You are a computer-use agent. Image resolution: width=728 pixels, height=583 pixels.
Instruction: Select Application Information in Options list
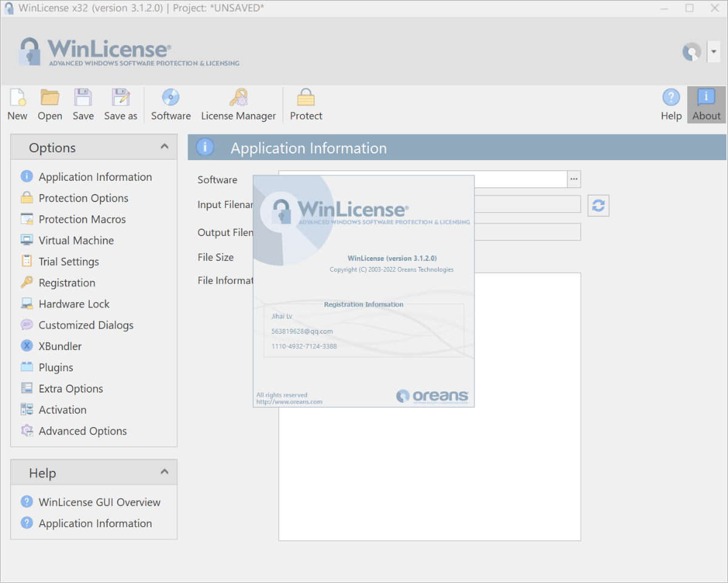(x=95, y=177)
